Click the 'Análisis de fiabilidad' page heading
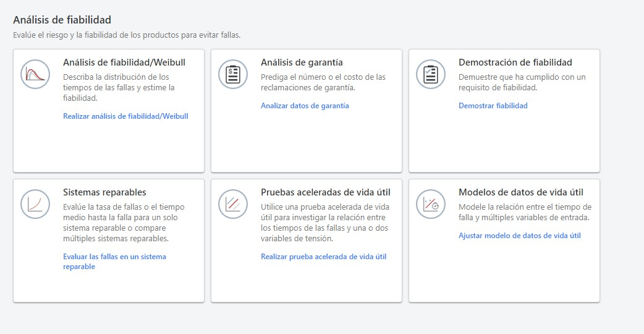This screenshot has width=644, height=334. 62,20
